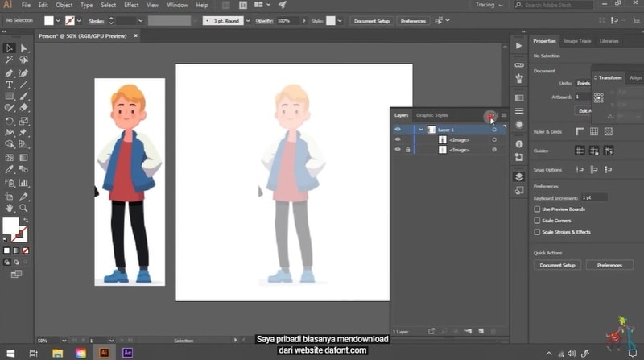Screen dimensions: 644x360
Task: Select the Direct Selection tool
Action: pyautogui.click(x=23, y=48)
